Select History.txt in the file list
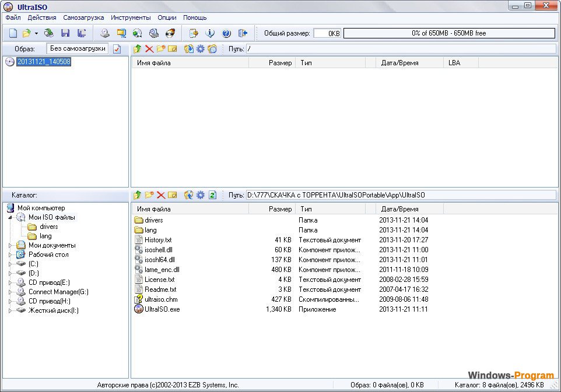Image resolution: width=561 pixels, height=392 pixels. pos(158,240)
